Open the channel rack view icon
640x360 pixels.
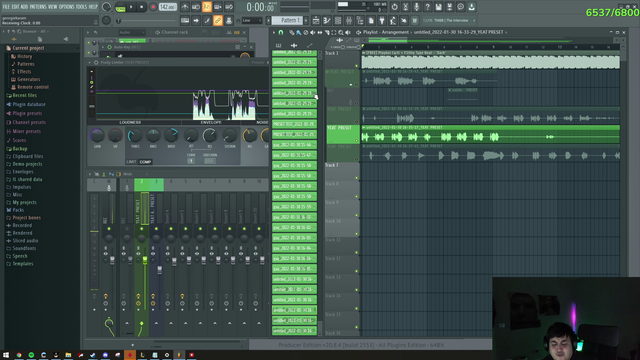(x=338, y=20)
